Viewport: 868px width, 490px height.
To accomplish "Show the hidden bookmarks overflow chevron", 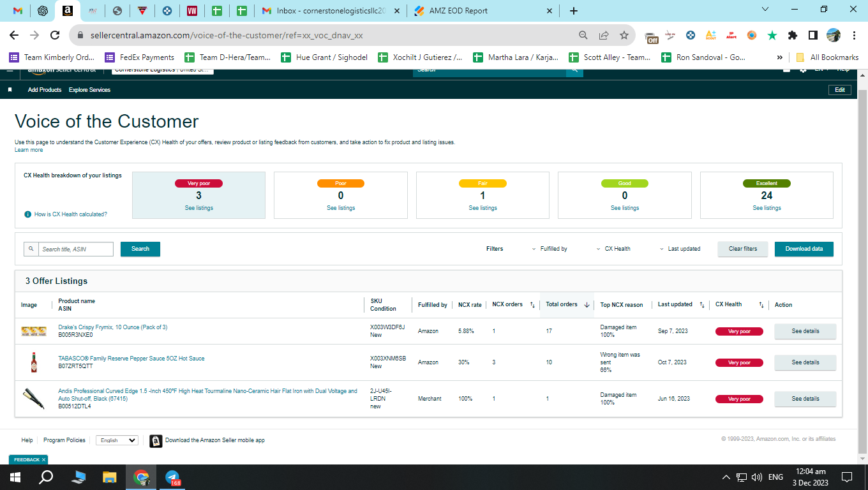I will (779, 57).
